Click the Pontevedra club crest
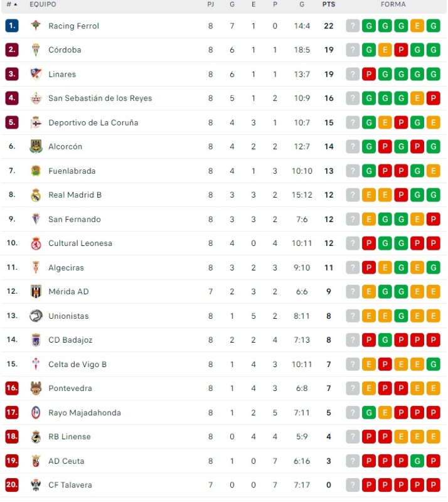Image resolution: width=448 pixels, height=502 pixels. pos(36,388)
